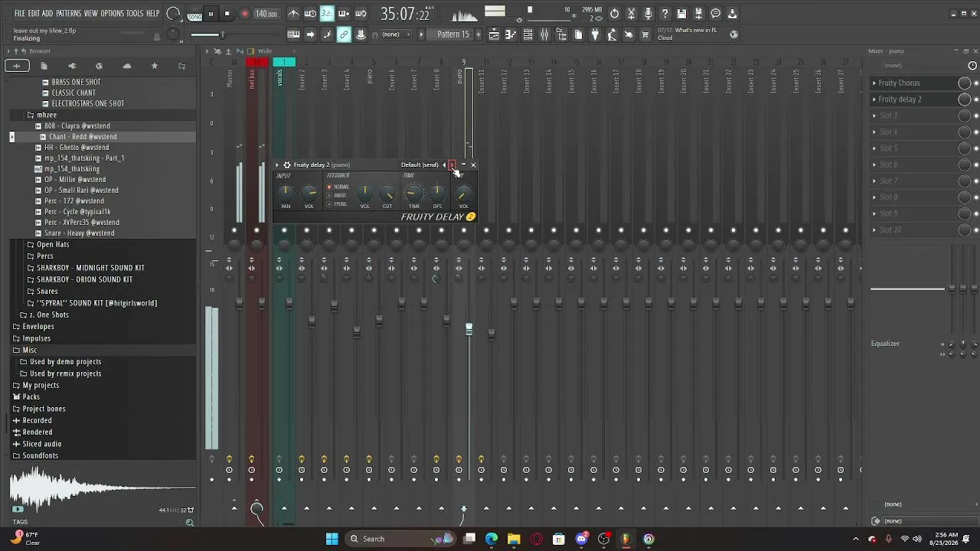Image resolution: width=980 pixels, height=551 pixels.
Task: Click the copy files icon in the toolbar
Action: click(x=578, y=34)
